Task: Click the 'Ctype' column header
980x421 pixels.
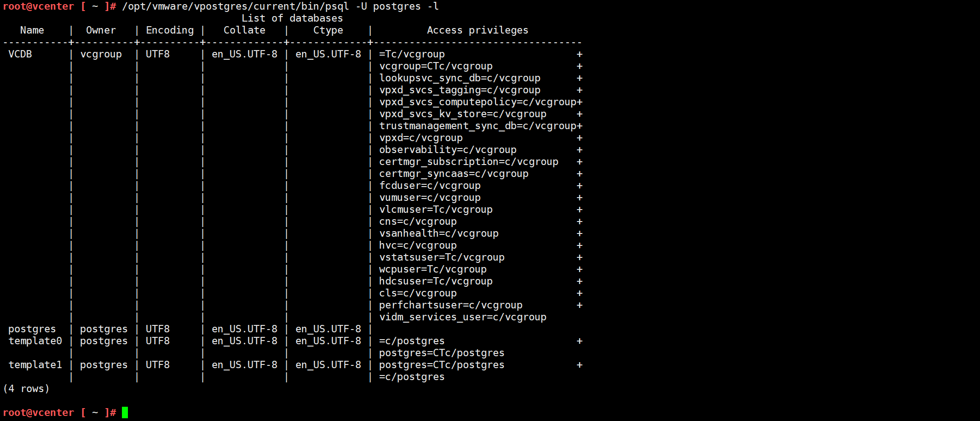Action: [328, 30]
